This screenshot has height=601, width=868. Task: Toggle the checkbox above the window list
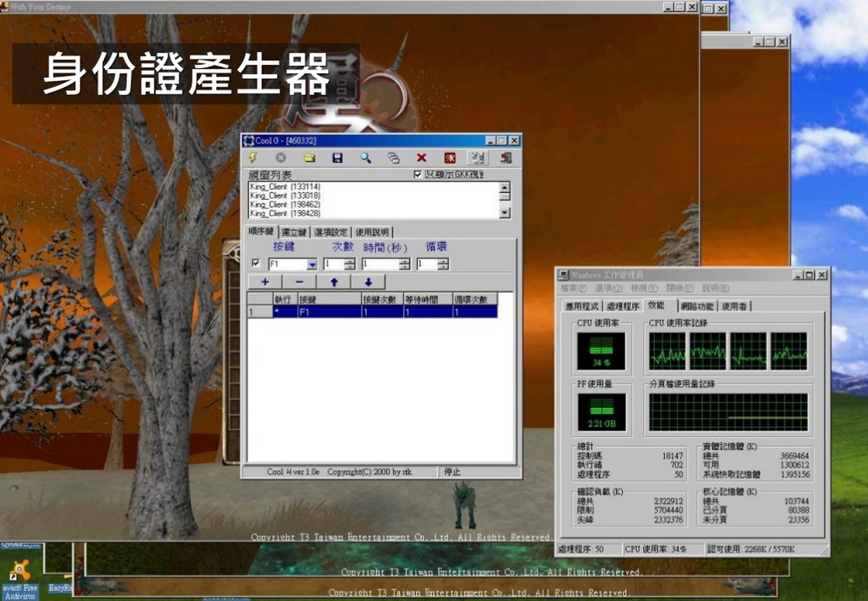[x=417, y=175]
